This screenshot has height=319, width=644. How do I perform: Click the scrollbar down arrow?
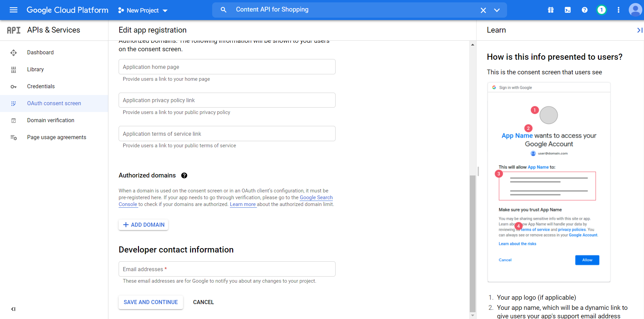[x=472, y=316]
